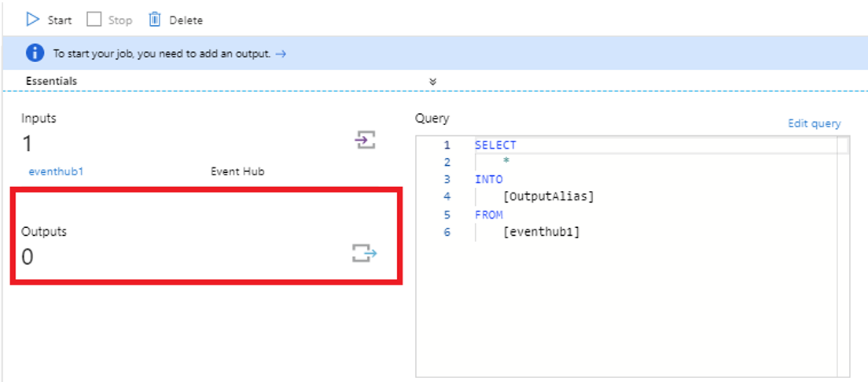Click the outputs count 0
868x382 pixels.
(x=27, y=257)
